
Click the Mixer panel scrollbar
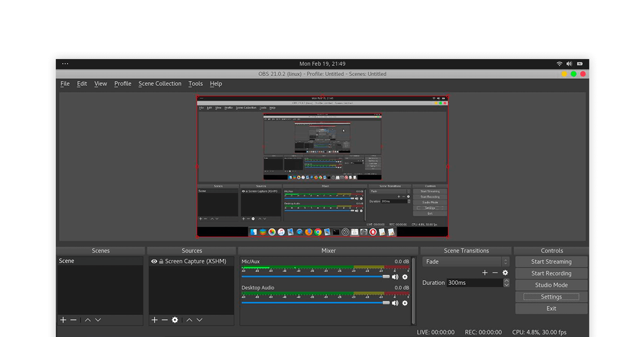point(413,290)
